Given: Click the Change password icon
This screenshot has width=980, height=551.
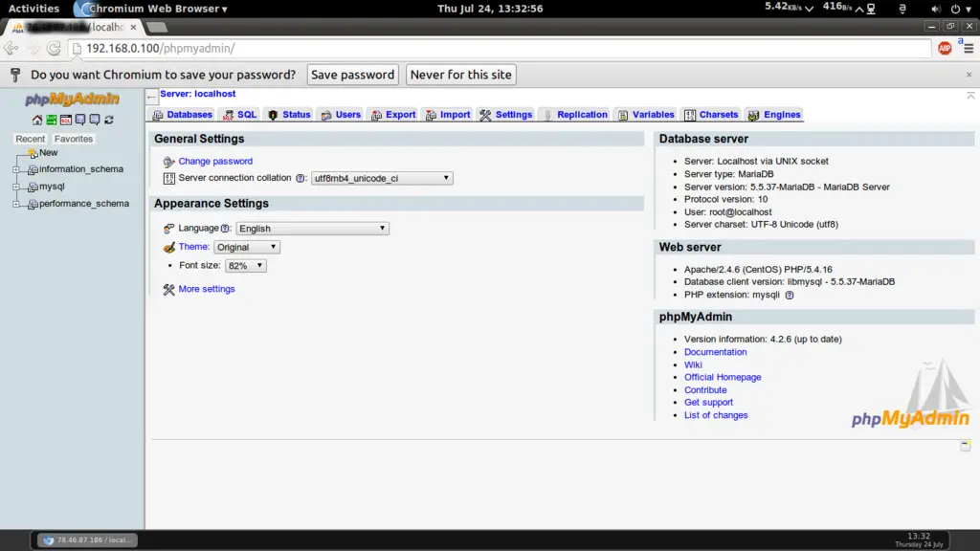Looking at the screenshot, I should (x=168, y=162).
